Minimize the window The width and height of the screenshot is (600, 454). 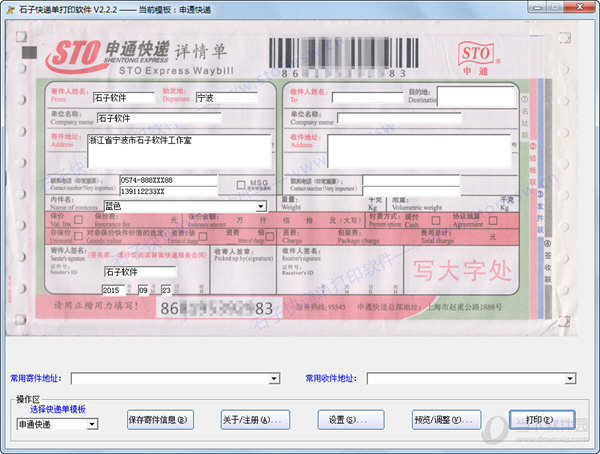pyautogui.click(x=538, y=7)
